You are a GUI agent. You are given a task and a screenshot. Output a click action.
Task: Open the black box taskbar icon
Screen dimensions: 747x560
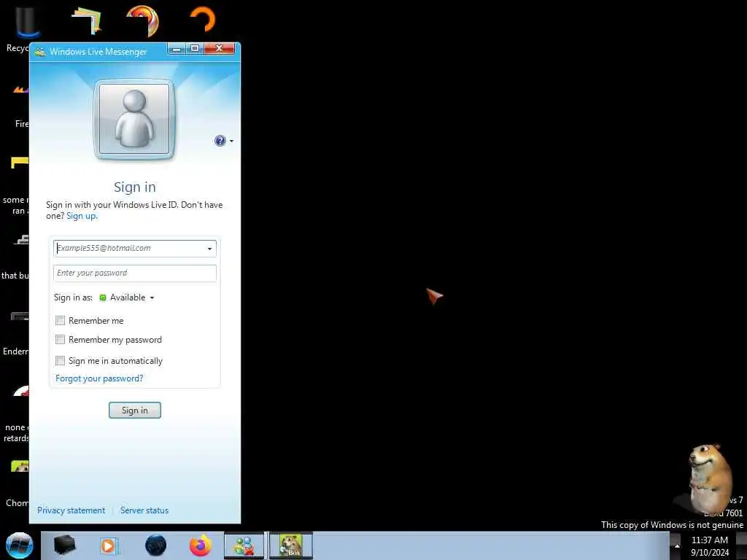64,545
